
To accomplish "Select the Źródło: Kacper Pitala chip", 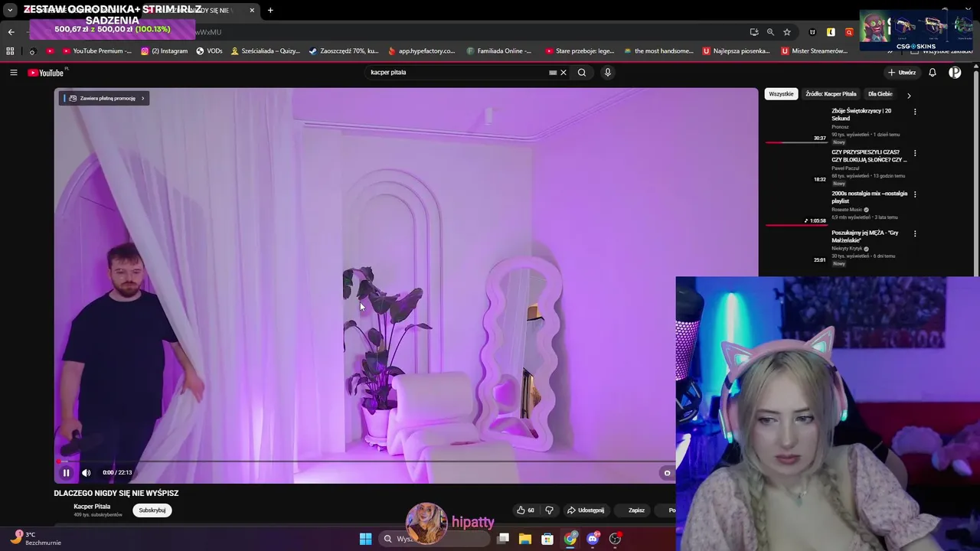I will [x=831, y=94].
